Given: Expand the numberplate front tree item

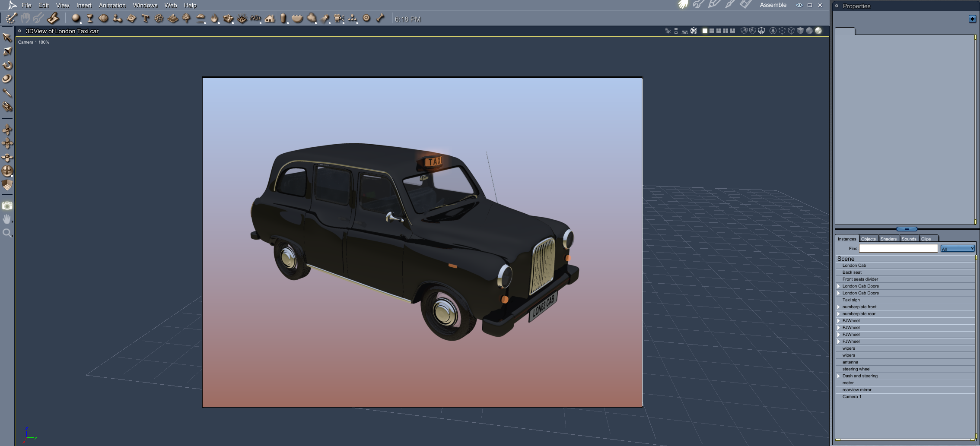Looking at the screenshot, I should point(839,307).
